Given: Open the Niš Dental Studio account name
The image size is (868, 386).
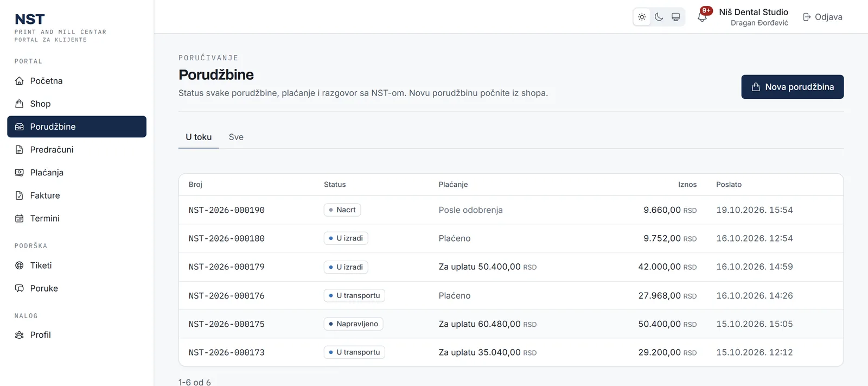Looking at the screenshot, I should pyautogui.click(x=754, y=12).
